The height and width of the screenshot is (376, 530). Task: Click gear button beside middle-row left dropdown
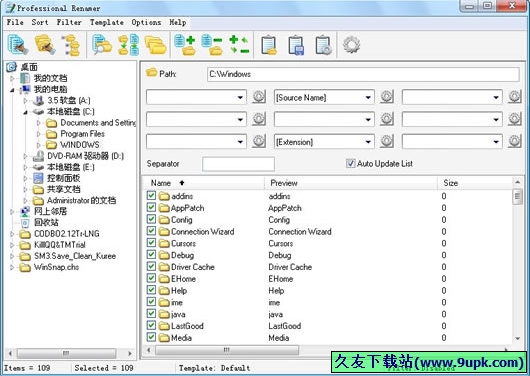[259, 119]
